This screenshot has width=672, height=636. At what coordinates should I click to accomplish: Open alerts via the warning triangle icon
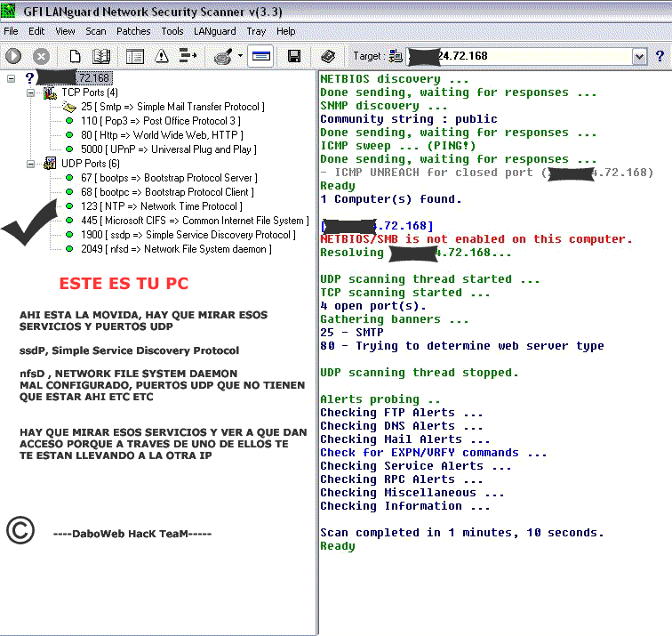(162, 56)
